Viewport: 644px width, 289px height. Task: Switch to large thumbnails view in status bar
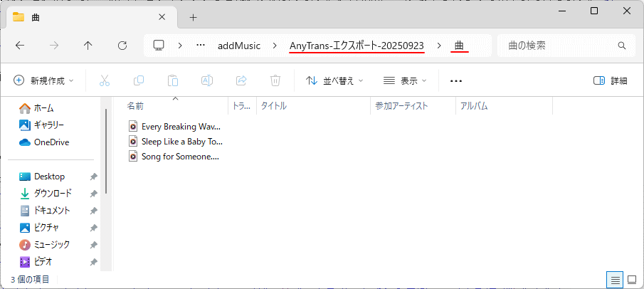[x=632, y=280]
